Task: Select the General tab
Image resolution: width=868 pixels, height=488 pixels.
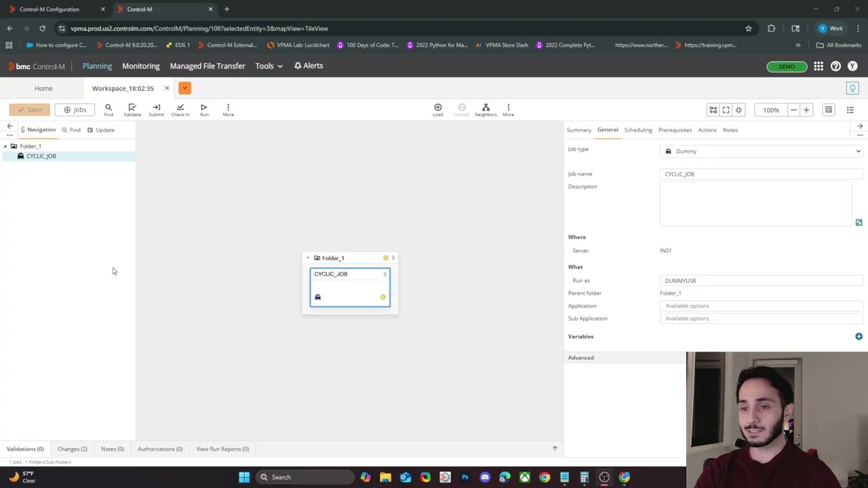Action: (608, 129)
